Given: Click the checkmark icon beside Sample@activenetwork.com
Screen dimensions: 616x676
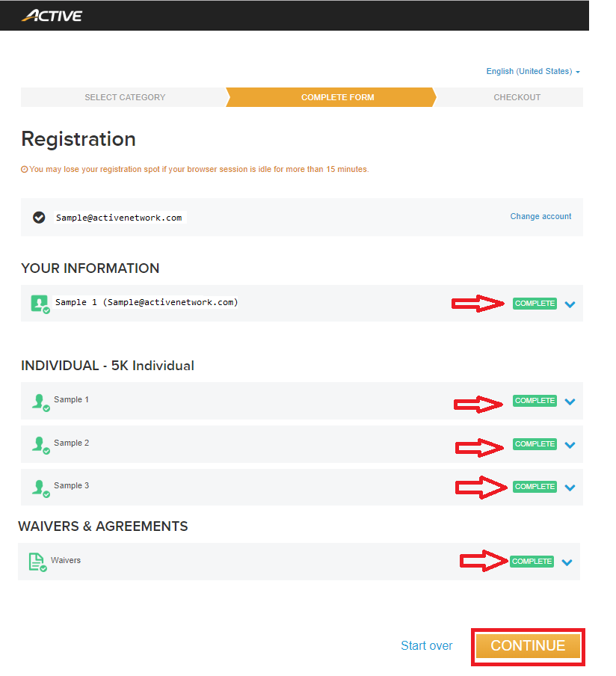Looking at the screenshot, I should tap(39, 218).
